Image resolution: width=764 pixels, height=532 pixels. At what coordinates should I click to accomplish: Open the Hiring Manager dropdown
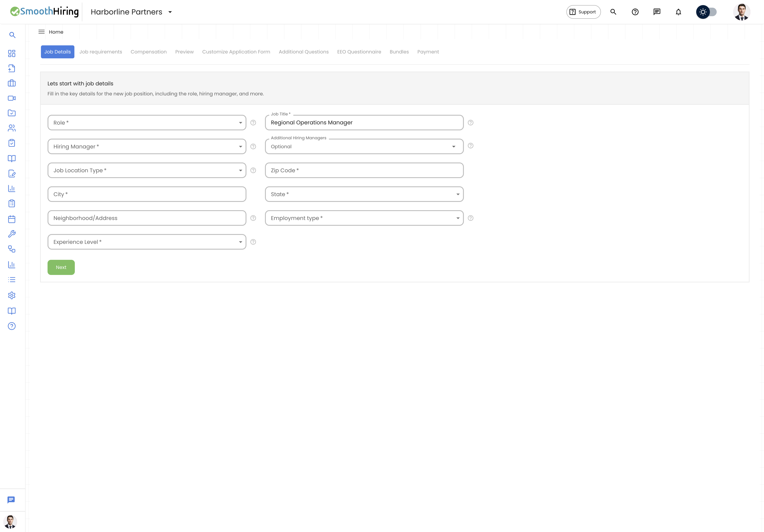point(147,147)
